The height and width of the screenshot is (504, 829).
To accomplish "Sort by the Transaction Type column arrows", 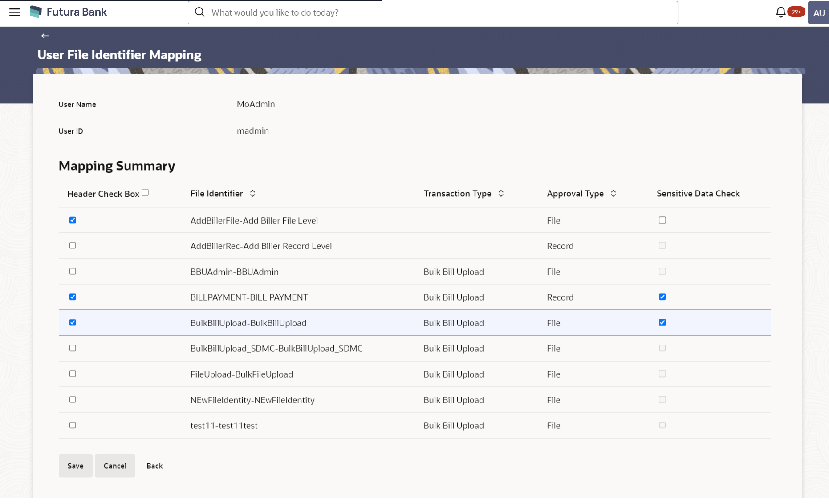I will [x=501, y=194].
